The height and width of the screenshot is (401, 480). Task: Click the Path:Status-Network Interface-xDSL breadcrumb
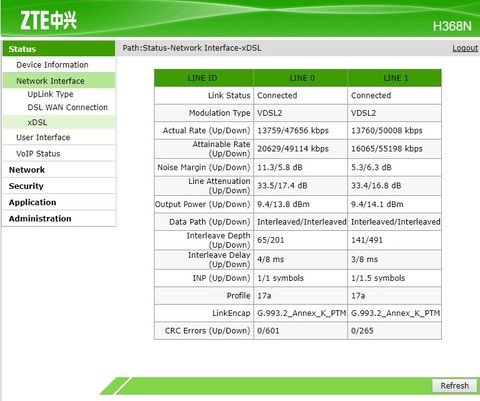click(192, 48)
